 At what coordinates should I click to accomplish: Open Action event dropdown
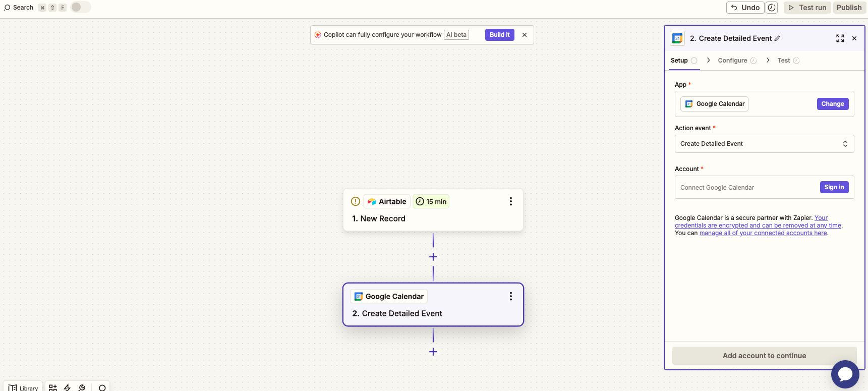click(x=764, y=144)
